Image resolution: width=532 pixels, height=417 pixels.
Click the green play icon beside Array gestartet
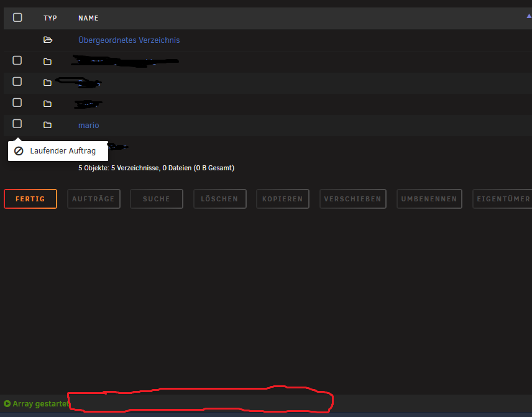(x=7, y=404)
